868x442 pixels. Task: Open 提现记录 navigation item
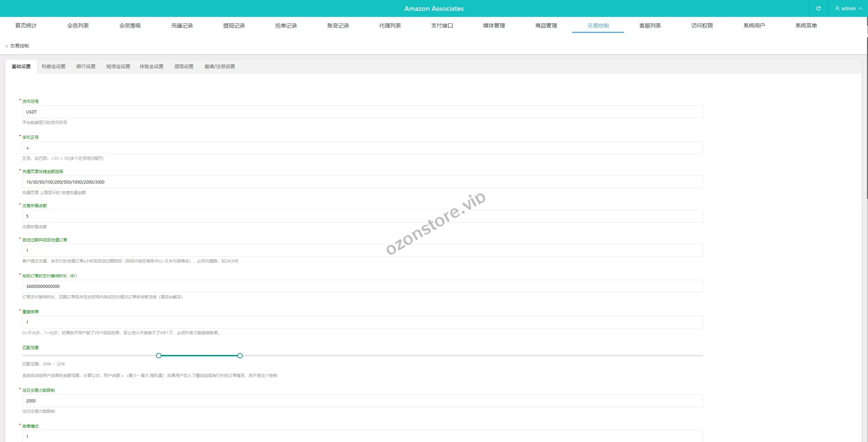234,26
